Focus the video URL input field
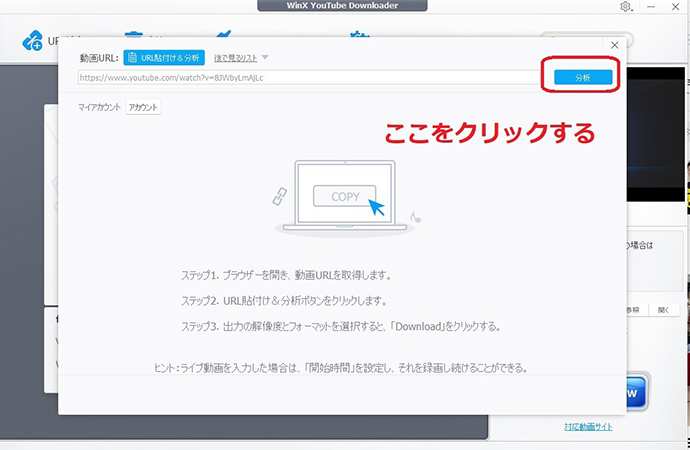 coord(308,77)
